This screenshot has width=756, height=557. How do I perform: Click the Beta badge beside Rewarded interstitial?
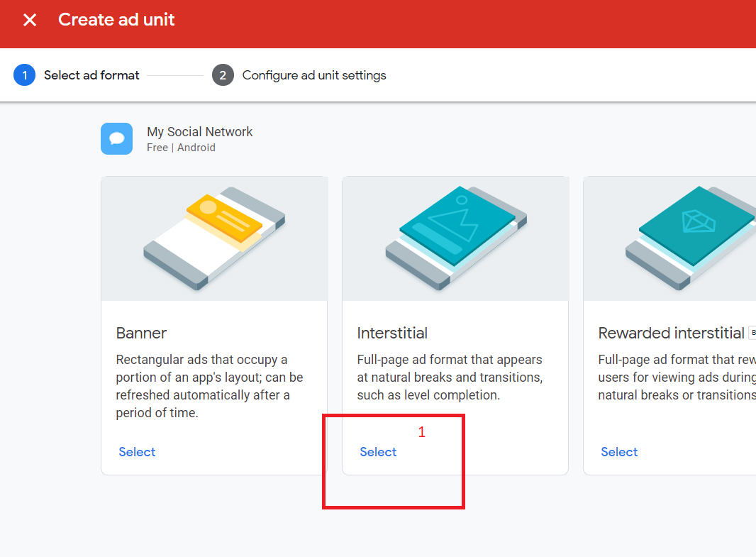752,332
